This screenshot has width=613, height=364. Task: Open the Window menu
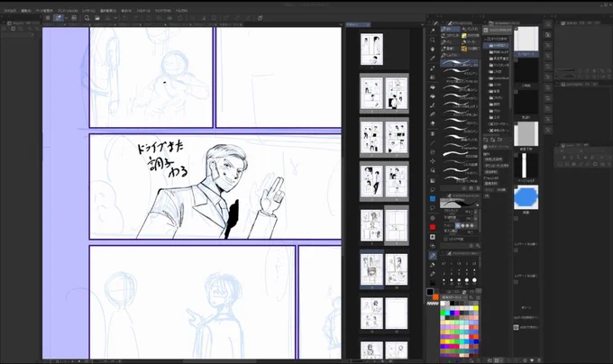(x=162, y=11)
